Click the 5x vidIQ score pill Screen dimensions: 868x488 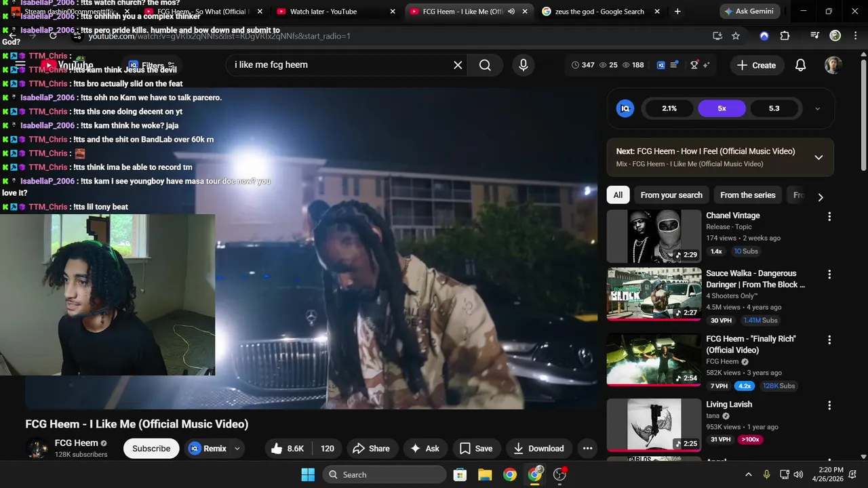coord(722,108)
